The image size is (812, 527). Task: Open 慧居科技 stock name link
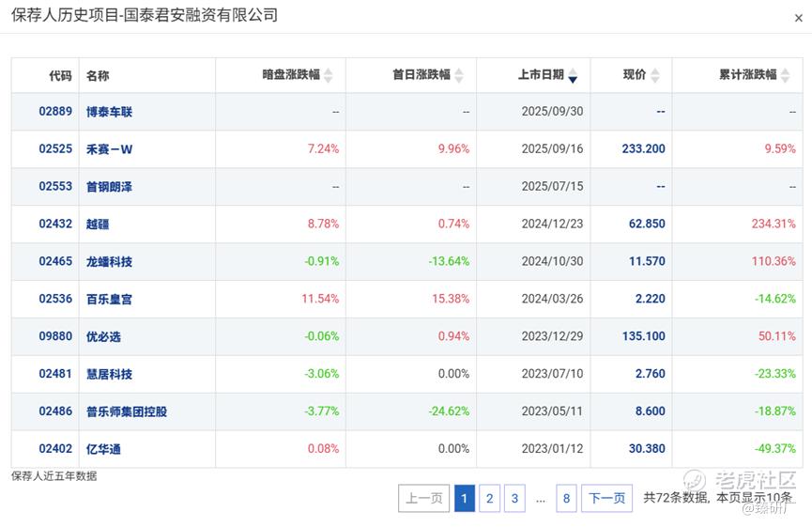(x=109, y=374)
